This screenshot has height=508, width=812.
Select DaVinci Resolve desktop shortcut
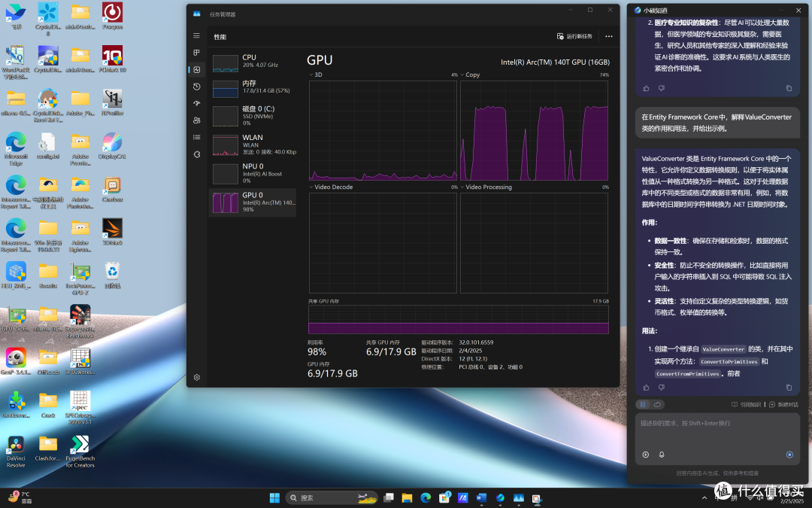(16, 451)
